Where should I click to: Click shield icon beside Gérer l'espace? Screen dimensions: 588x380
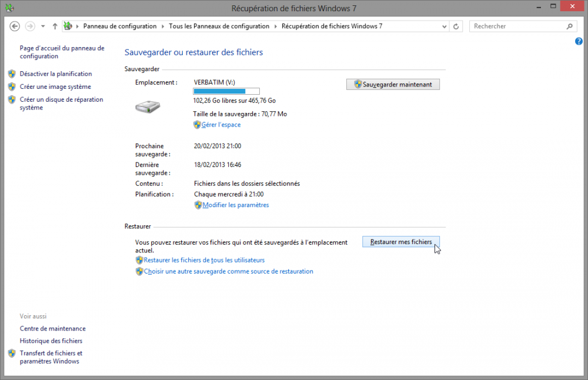[197, 125]
